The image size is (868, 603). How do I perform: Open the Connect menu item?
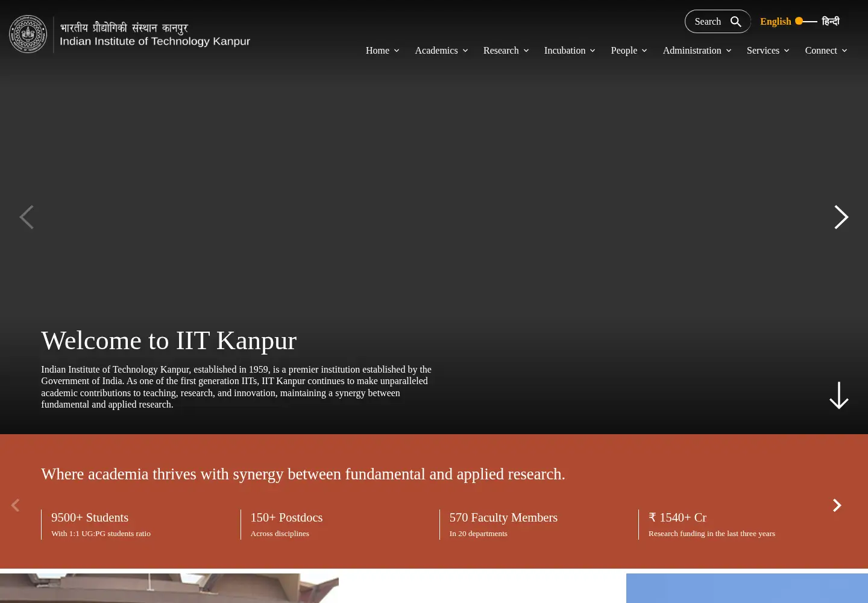pos(821,51)
